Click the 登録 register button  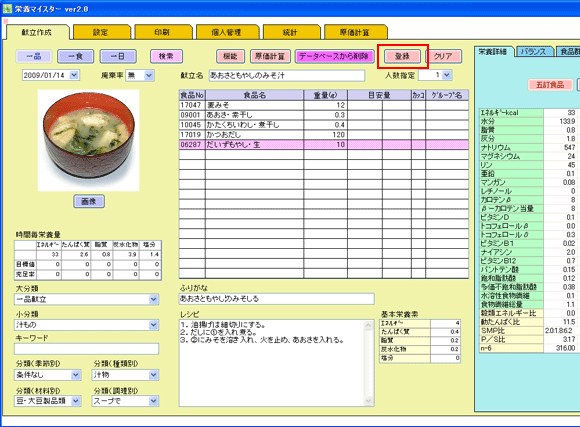click(402, 56)
